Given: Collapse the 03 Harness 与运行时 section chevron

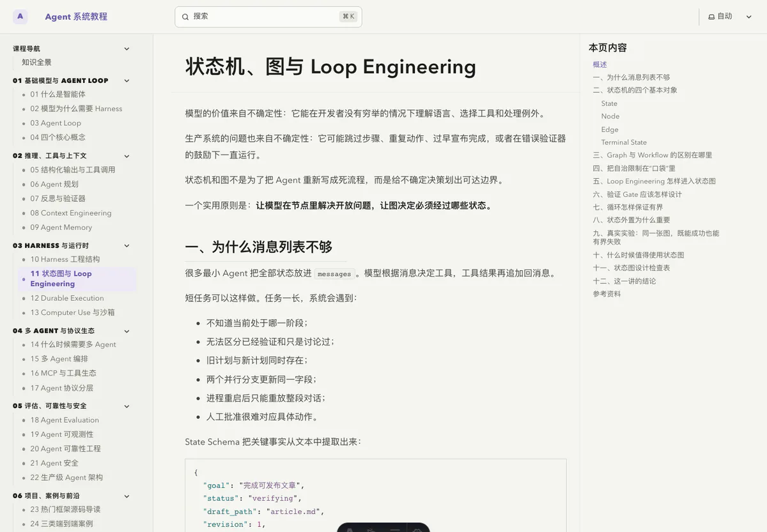Looking at the screenshot, I should (x=127, y=246).
